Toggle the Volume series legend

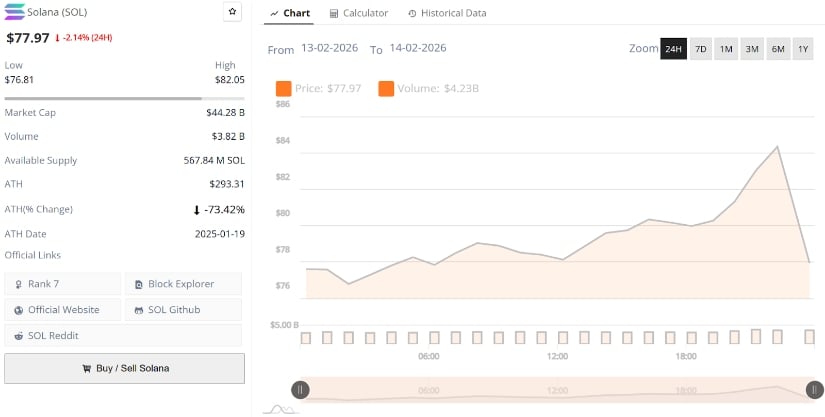(386, 89)
